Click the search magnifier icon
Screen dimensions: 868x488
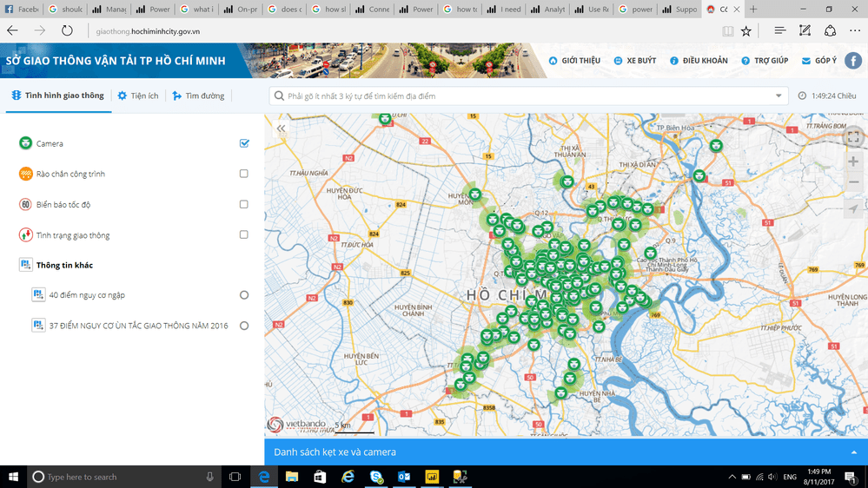coord(279,96)
